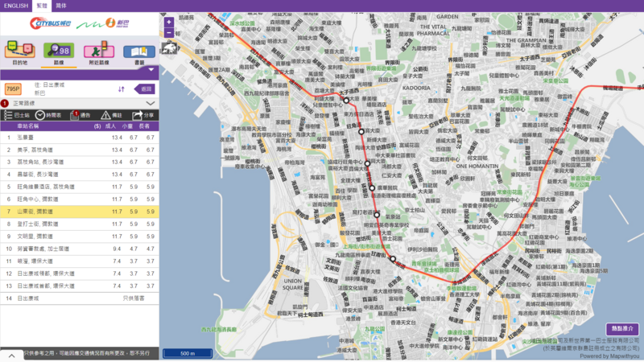Screen dimensions: 644x362
Task: Click the stop marker beside 廣華醫院
Action: tap(372, 188)
